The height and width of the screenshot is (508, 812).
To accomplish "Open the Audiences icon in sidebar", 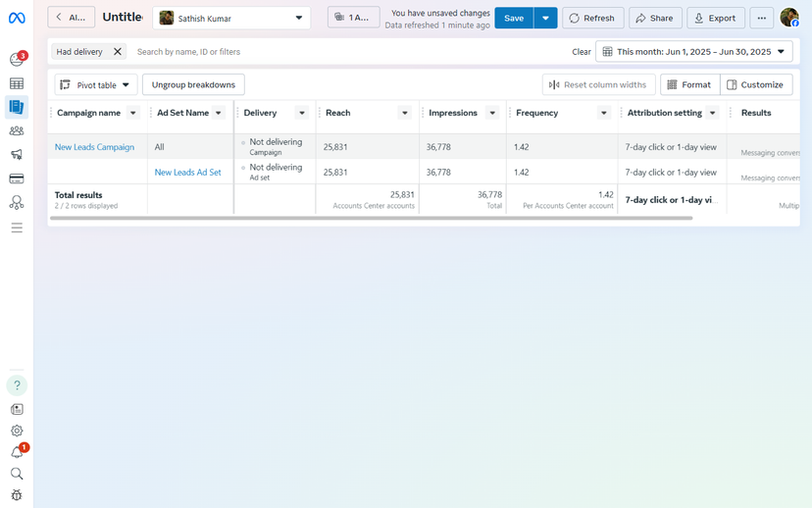I will point(17,130).
